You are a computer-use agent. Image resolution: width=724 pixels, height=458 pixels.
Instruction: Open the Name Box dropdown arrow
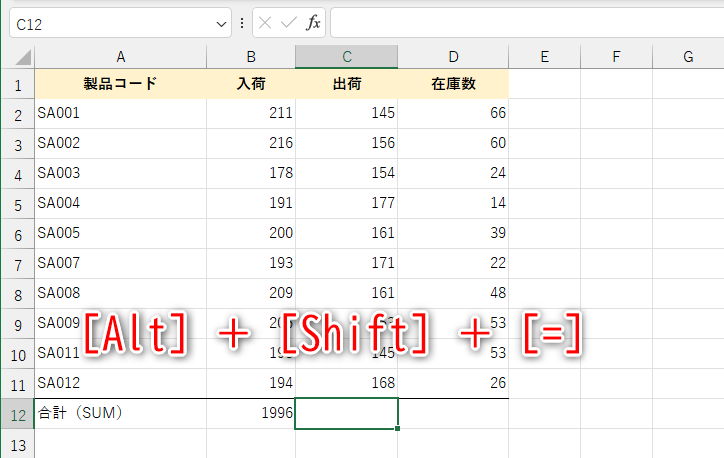click(221, 24)
